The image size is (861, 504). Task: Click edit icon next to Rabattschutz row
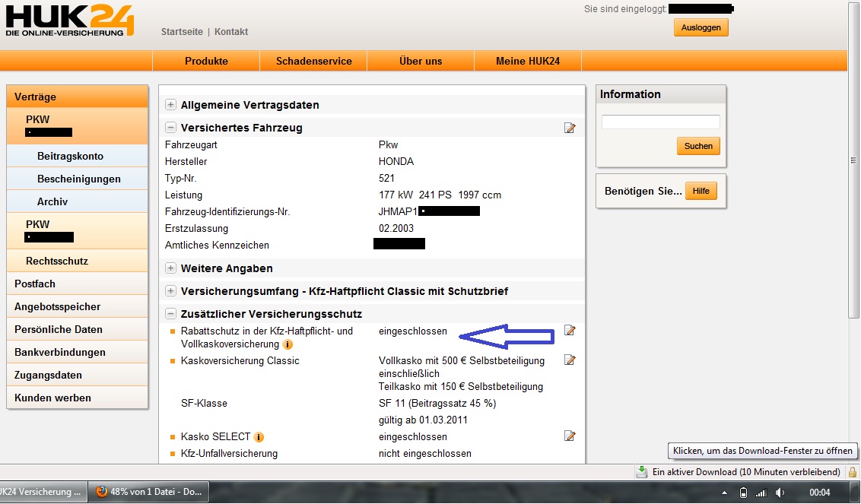point(570,331)
